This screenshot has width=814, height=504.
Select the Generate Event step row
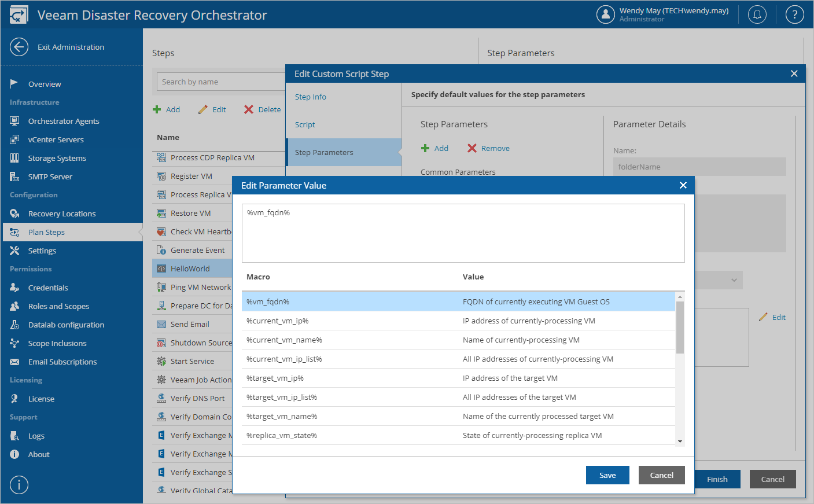click(192, 250)
